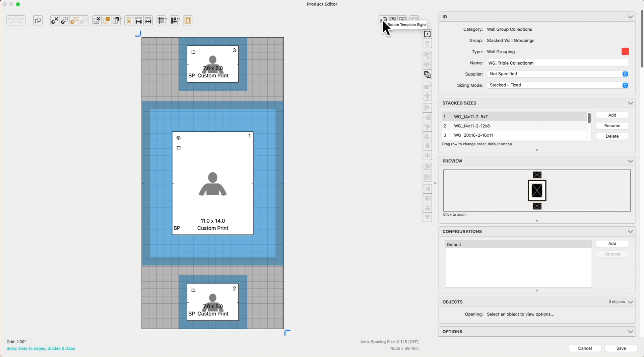Click the Save button
Image resolution: width=644 pixels, height=357 pixels.
click(621, 348)
